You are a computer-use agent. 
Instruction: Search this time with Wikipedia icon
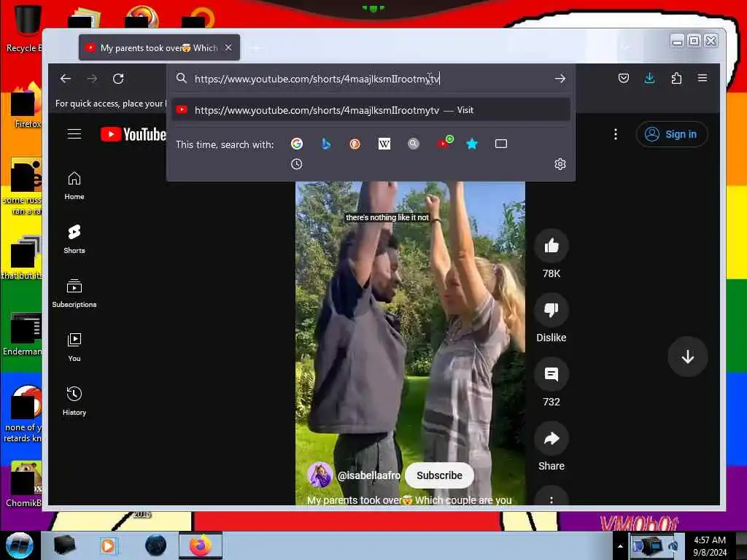[x=384, y=144]
